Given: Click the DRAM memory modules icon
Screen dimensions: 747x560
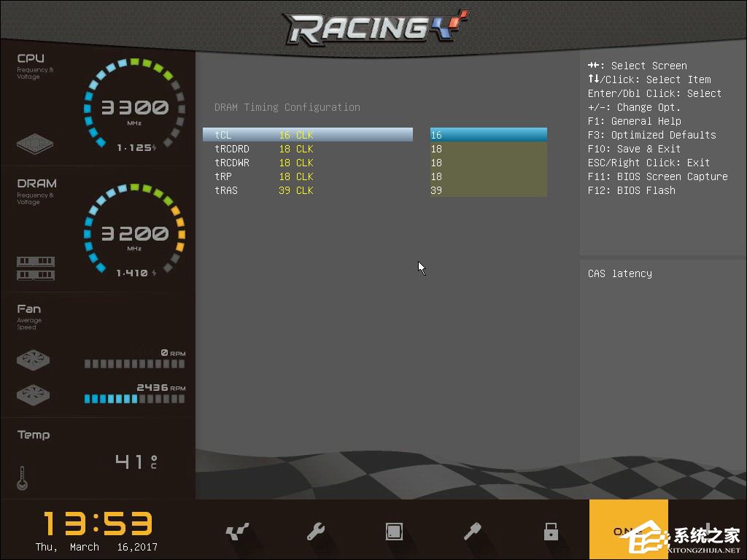Looking at the screenshot, I should [36, 268].
